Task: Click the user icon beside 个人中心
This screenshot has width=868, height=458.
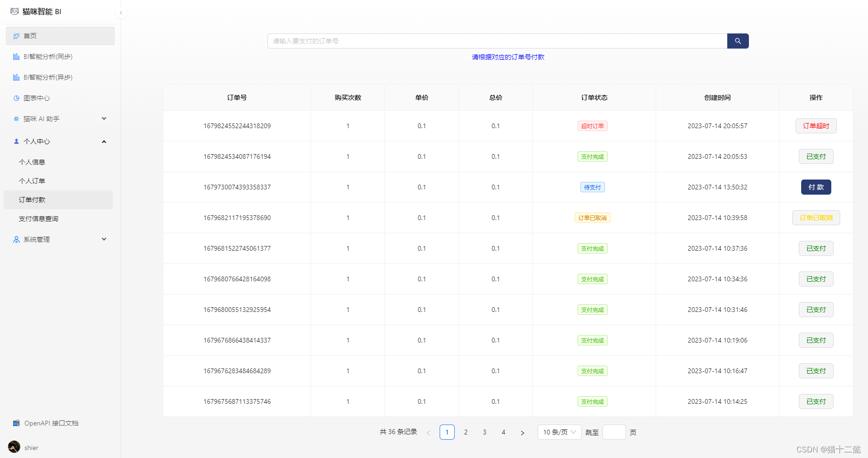Action: tap(16, 141)
